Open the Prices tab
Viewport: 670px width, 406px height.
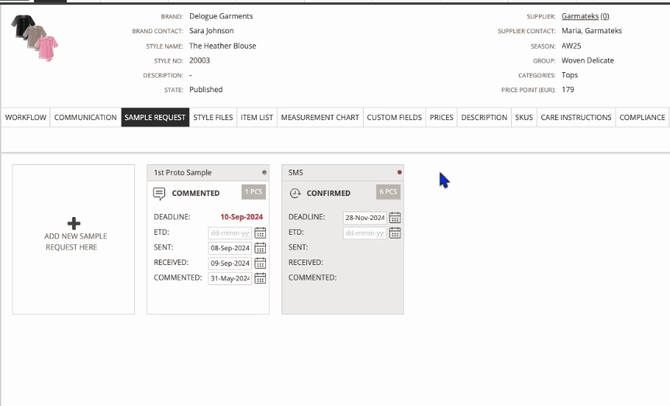click(441, 118)
